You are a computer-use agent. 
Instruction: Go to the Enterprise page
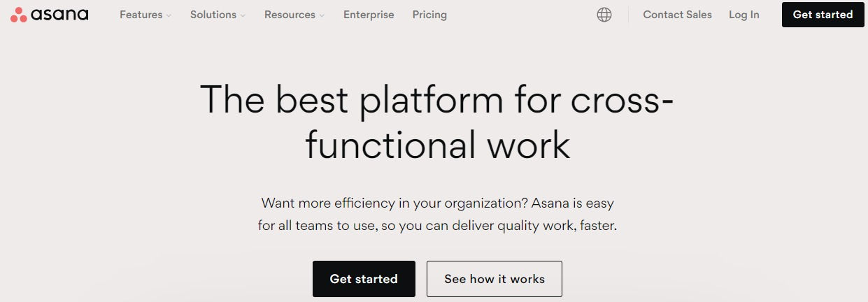click(x=369, y=15)
